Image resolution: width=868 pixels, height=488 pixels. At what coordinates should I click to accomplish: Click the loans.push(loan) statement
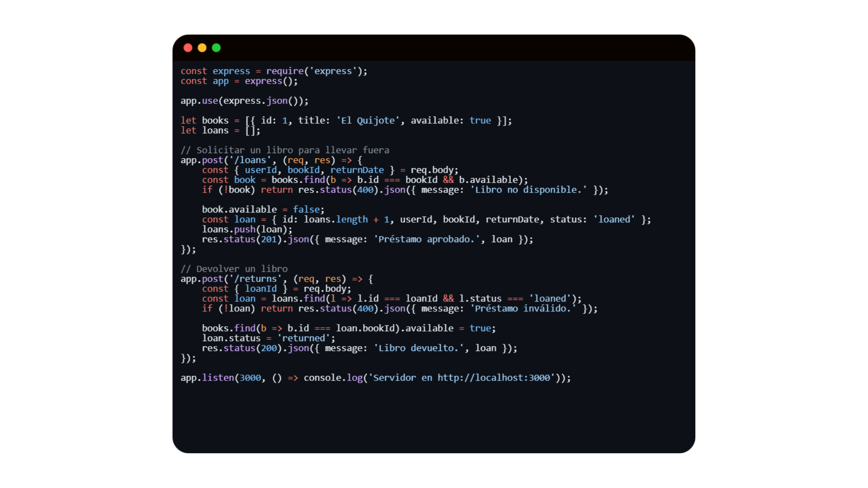(x=247, y=230)
